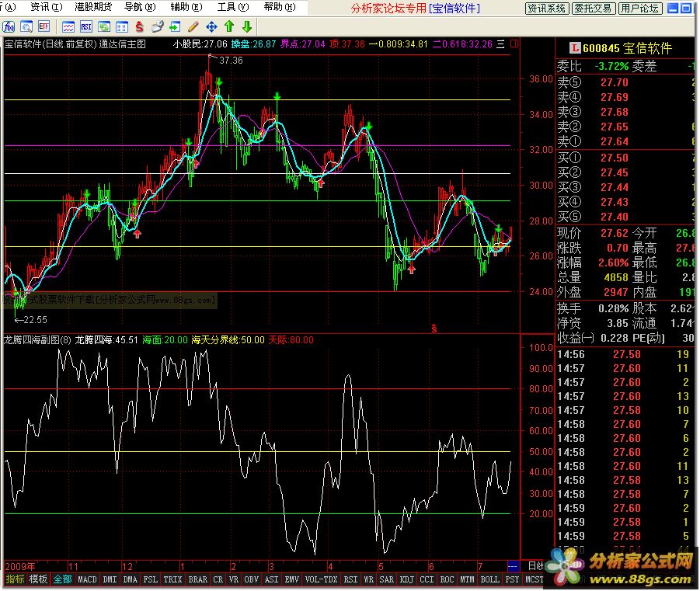Image resolution: width=700 pixels, height=591 pixels.
Task: Click the wavy-lines chart toolbar icon
Action: (68, 26)
